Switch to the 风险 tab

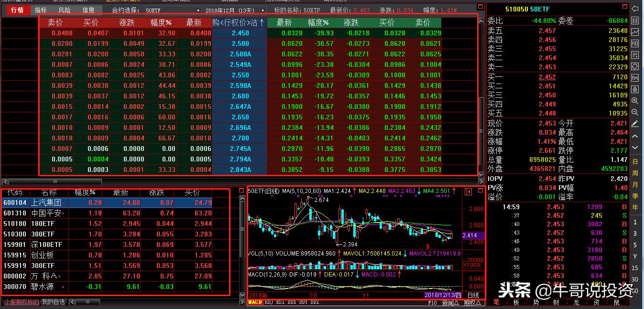click(x=64, y=10)
